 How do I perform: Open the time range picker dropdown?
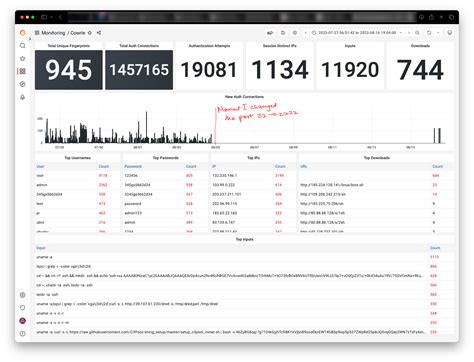click(357, 33)
